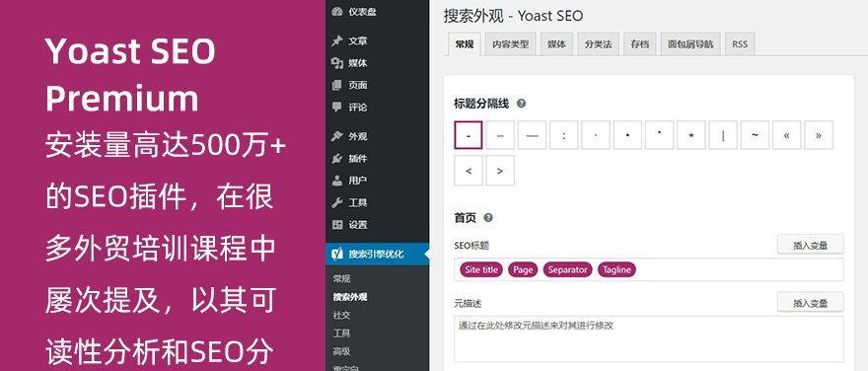Click the 文章 pushpin icon

(336, 41)
